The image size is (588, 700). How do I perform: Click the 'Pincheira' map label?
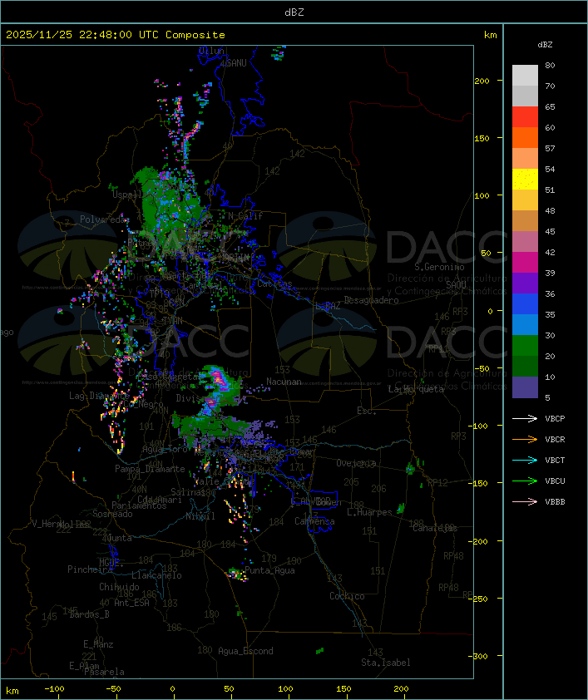tap(90, 569)
